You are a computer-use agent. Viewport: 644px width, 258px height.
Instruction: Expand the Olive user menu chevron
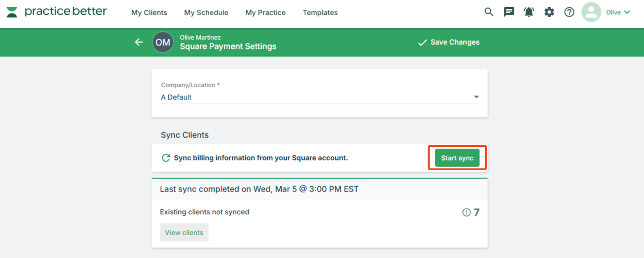[627, 12]
